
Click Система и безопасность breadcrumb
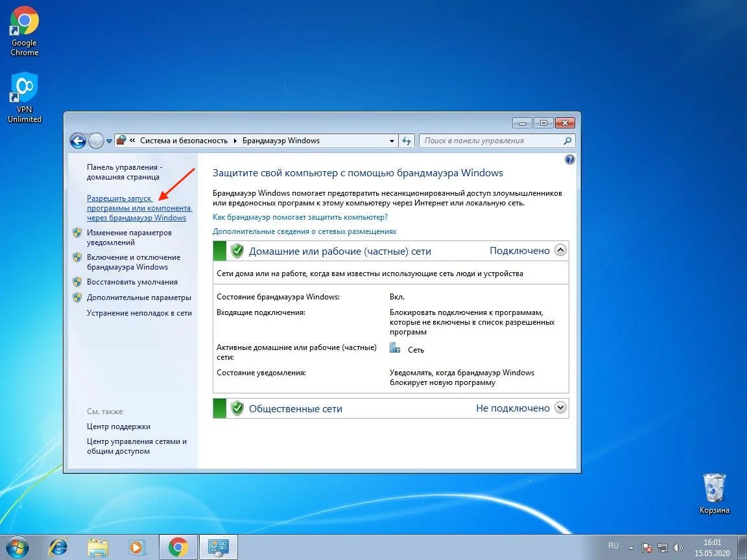(x=184, y=141)
